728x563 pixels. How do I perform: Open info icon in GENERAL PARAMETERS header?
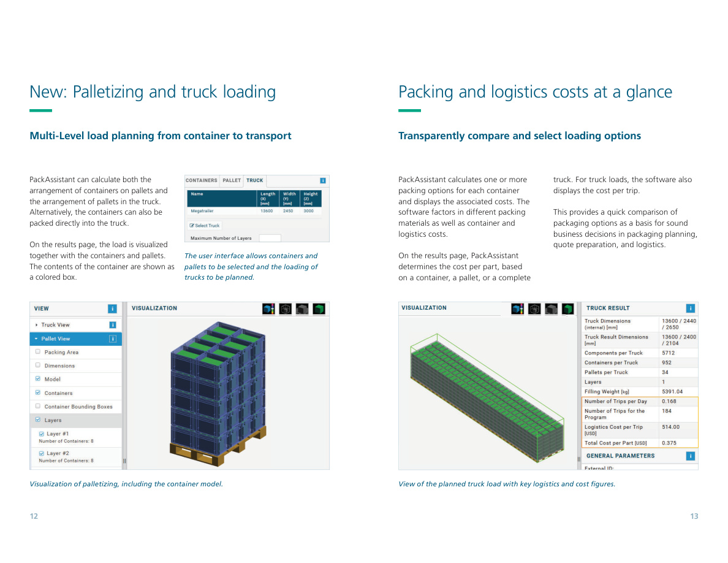(691, 456)
